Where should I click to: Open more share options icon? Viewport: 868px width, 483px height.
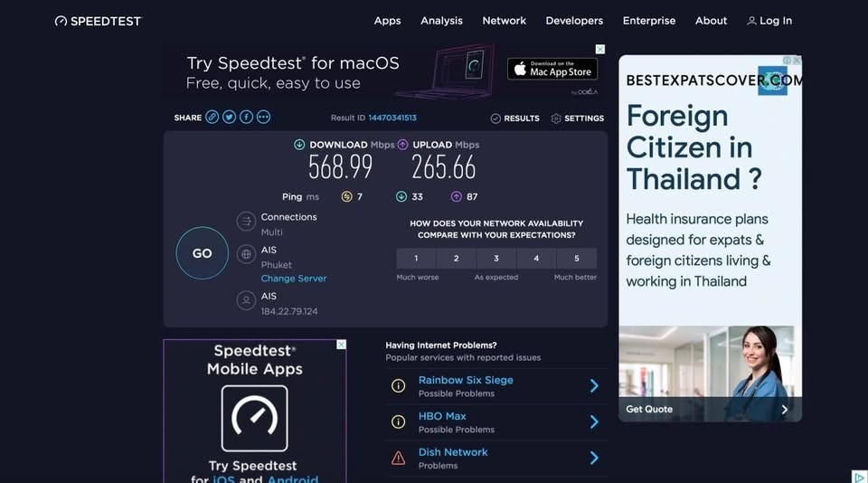coord(263,117)
